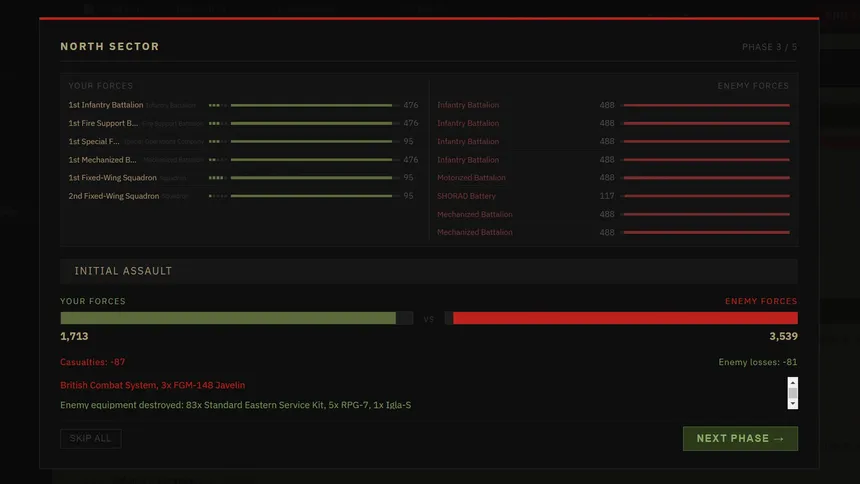Click the SHORAD Battery red strength bar
This screenshot has width=860, height=484.
[x=706, y=196]
